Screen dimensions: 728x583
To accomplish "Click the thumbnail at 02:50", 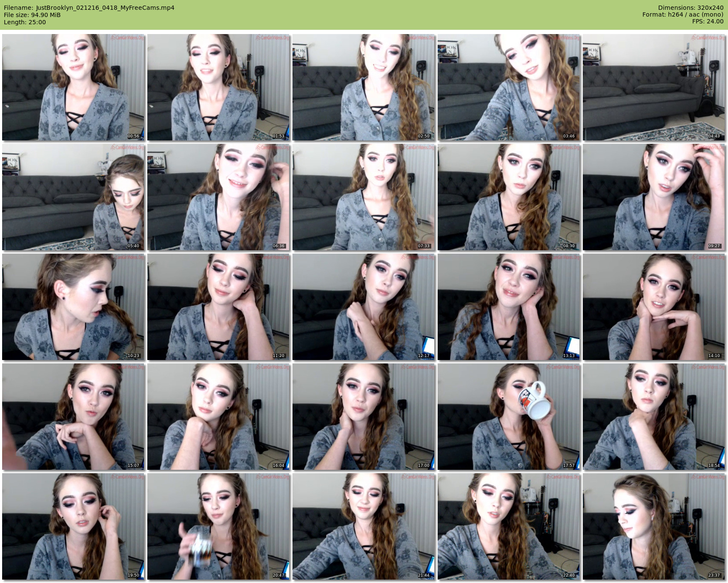I will (364, 87).
